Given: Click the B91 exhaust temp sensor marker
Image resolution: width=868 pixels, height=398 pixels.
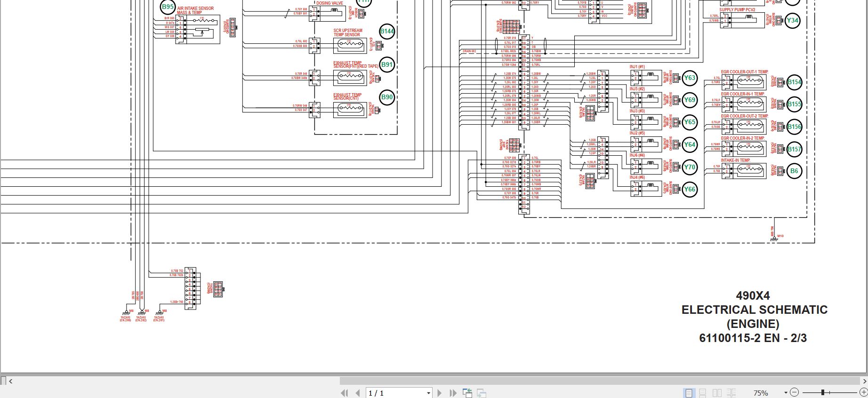Looking at the screenshot, I should [x=387, y=64].
